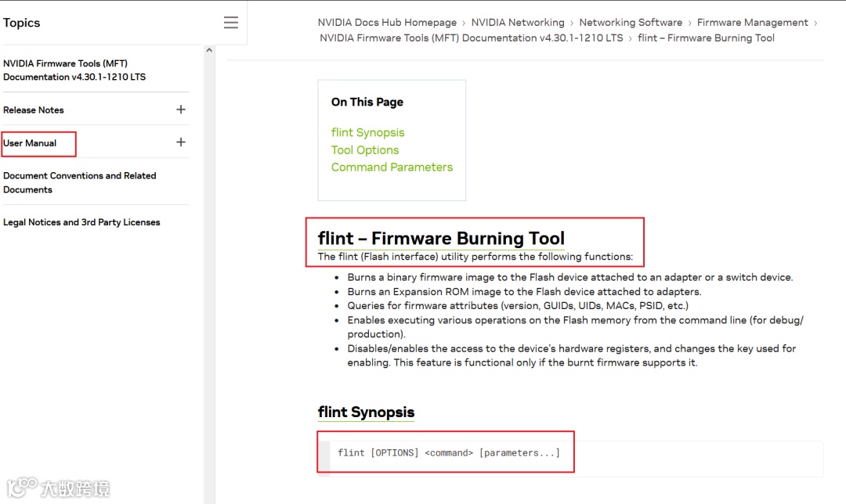Click the sentence 'The flint (Flash interface) utility performs'
Viewport: 846px width, 504px height.
coord(475,257)
